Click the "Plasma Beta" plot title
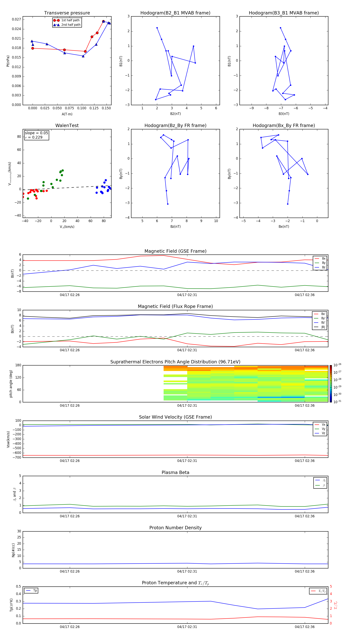The image size is (351, 644). 175,473
